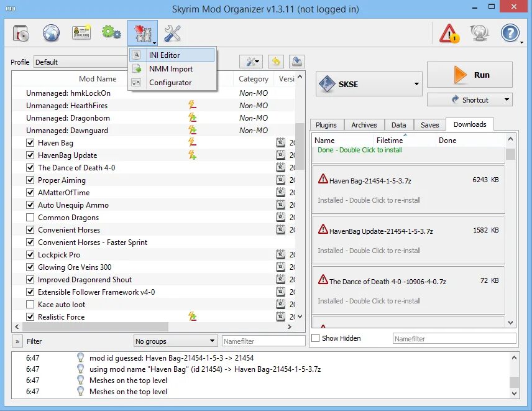
Task: Switch to the Plugins tab
Action: (326, 125)
